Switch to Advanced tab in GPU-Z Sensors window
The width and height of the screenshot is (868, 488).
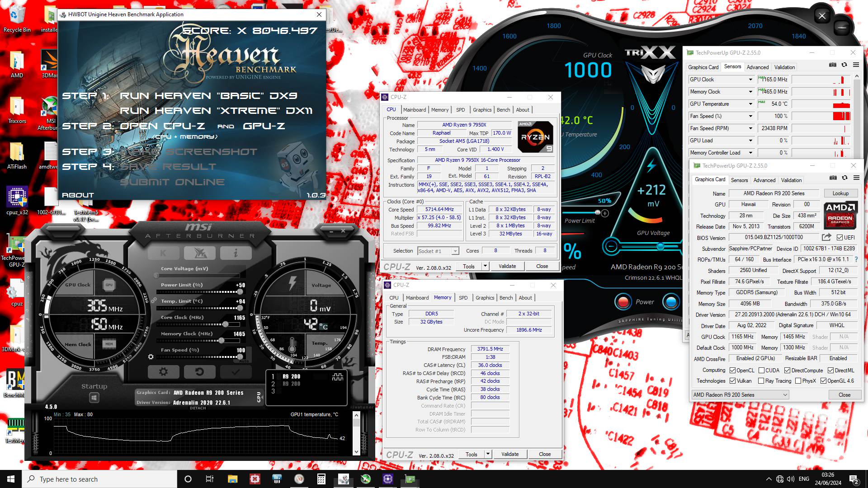click(758, 67)
